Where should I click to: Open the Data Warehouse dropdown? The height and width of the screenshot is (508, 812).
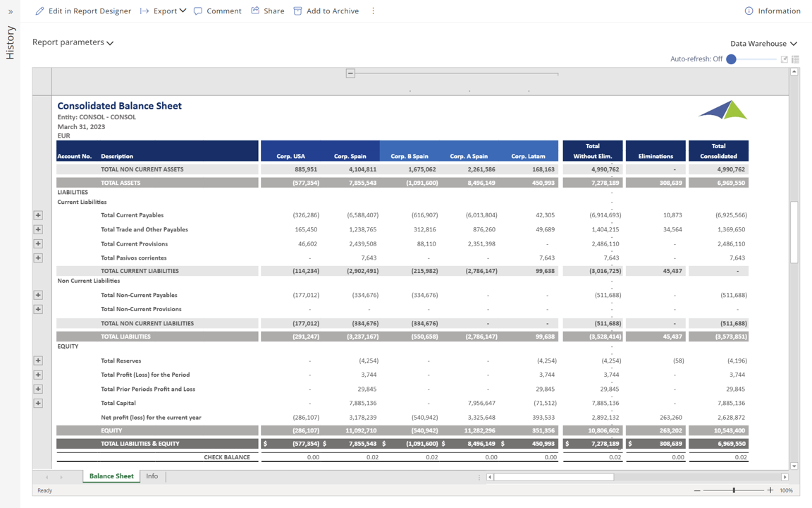[x=763, y=44]
